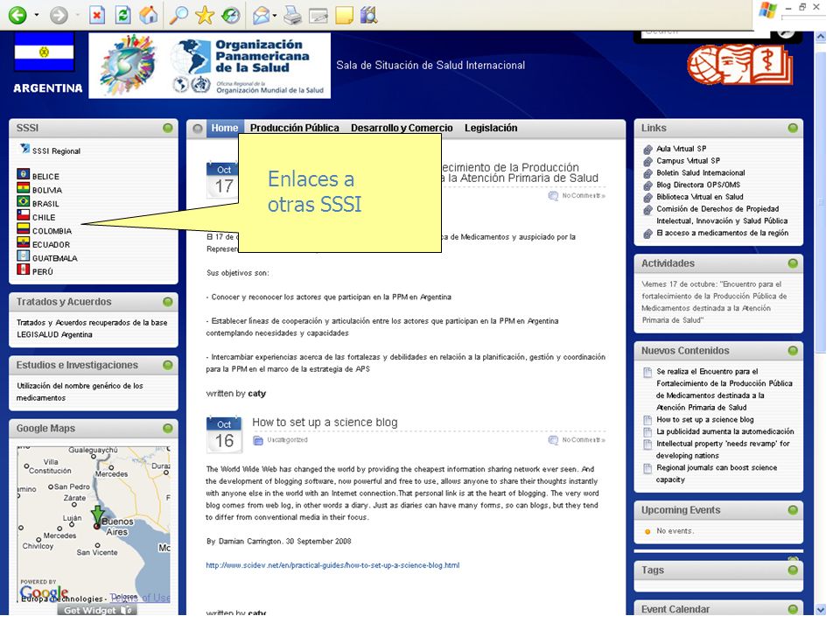Screen dimensions: 840x630
Task: Collapse the Tags panel green toggle
Action: pos(793,570)
